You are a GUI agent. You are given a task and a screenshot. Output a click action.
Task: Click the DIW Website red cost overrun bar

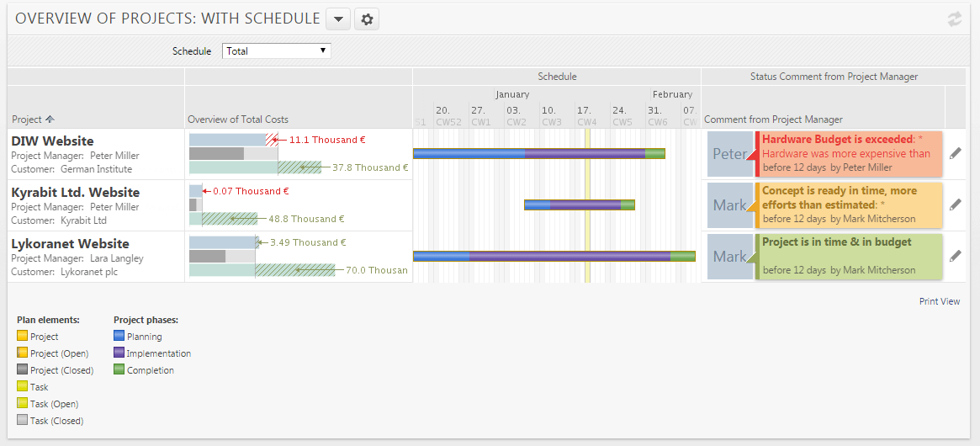click(272, 140)
